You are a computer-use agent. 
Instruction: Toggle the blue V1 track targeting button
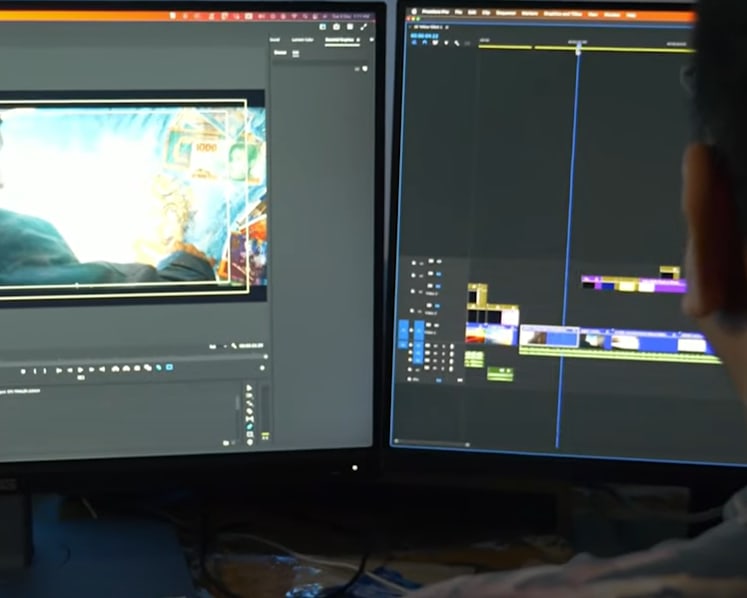[x=419, y=329]
